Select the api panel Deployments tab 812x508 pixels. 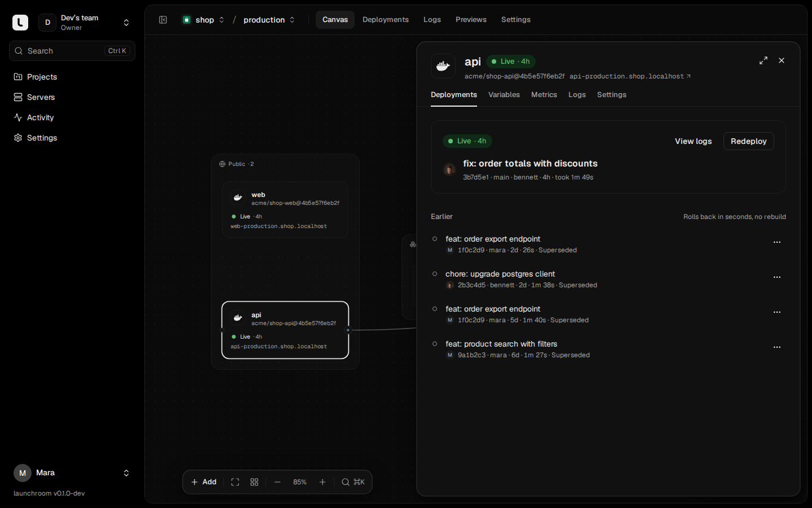[454, 95]
